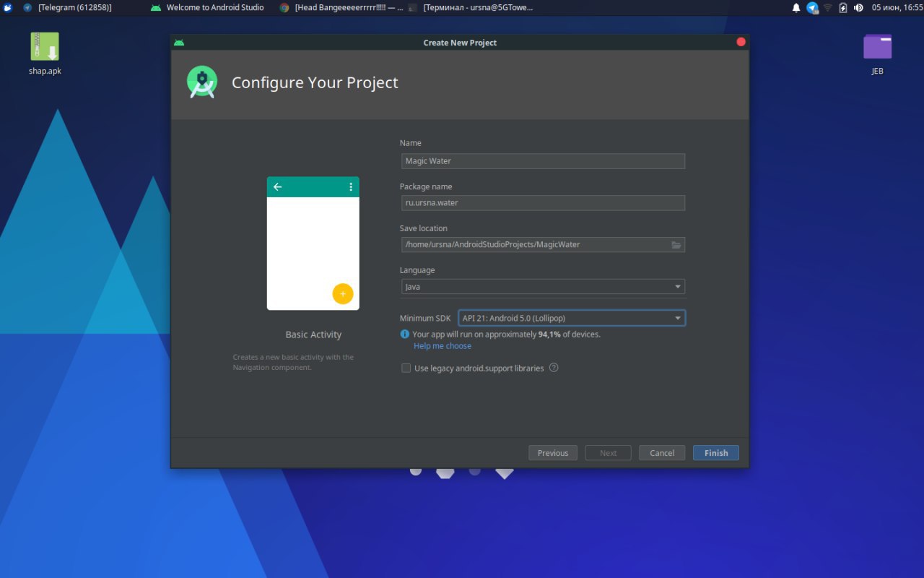Switch to the Welcome to Android Studio taskbar window
The height and width of the screenshot is (578, 924).
(207, 7)
